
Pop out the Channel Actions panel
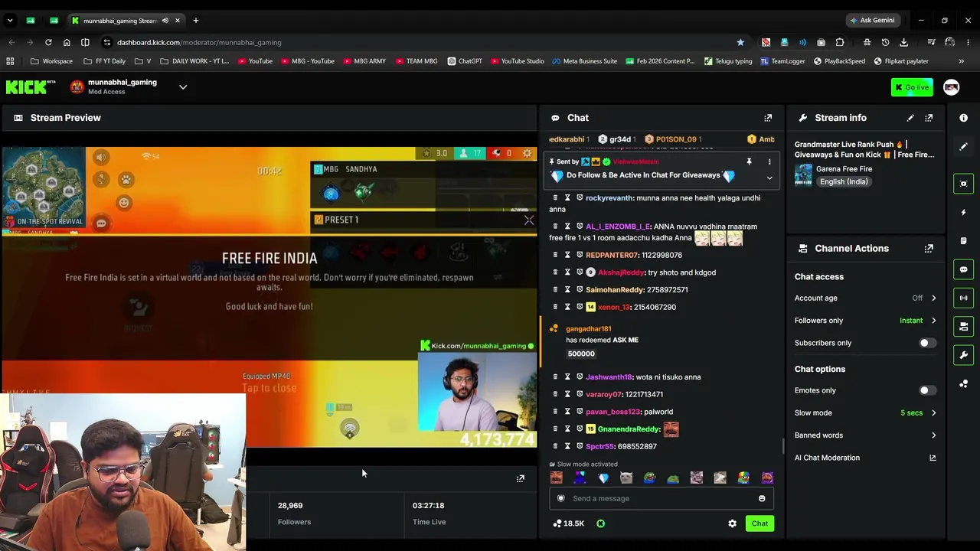[929, 249]
